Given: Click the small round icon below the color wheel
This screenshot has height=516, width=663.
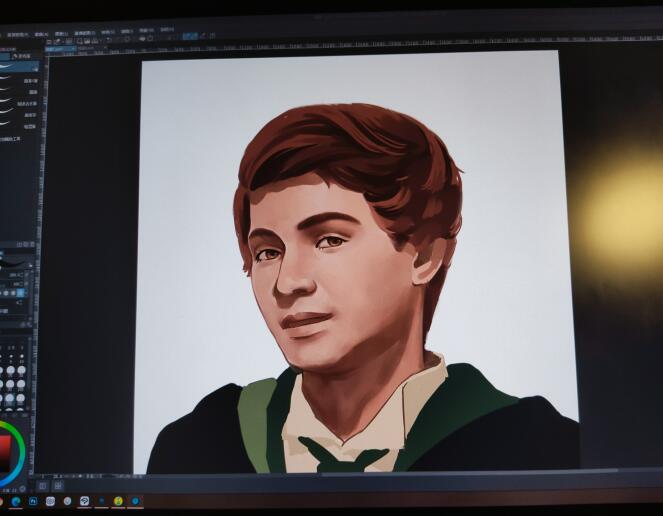Looking at the screenshot, I should (22, 489).
